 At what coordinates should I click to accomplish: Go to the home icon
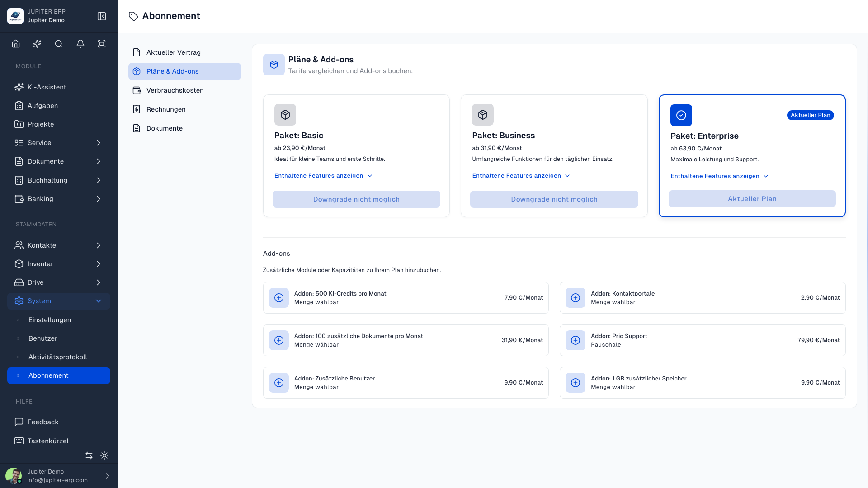[x=16, y=44]
